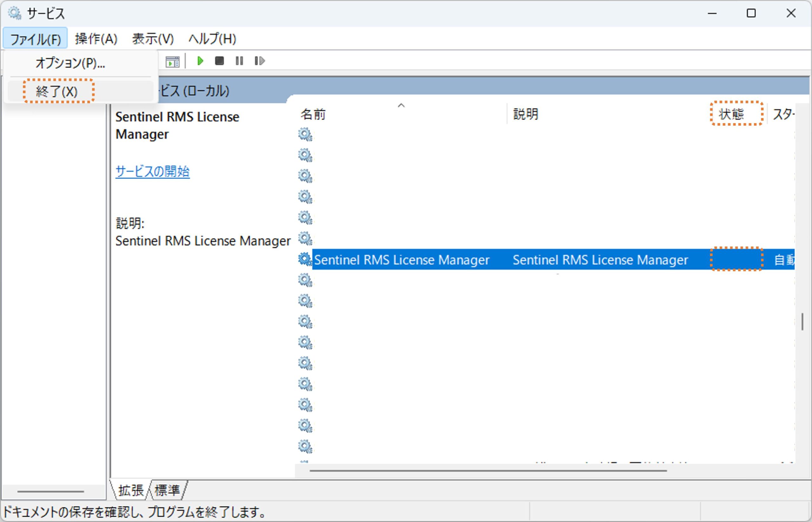This screenshot has width=812, height=522.
Task: Sort by the 名前 column header
Action: coord(401,114)
